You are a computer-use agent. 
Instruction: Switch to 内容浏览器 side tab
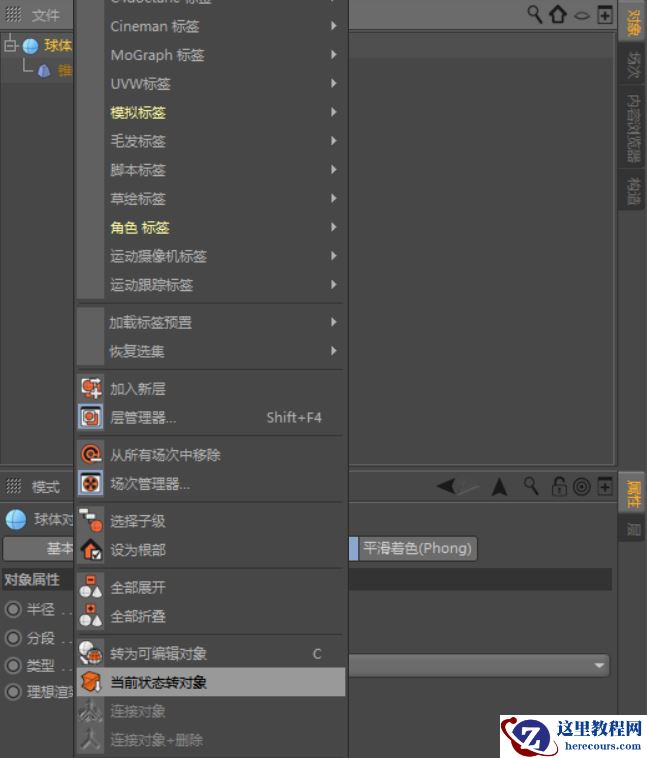(x=633, y=127)
